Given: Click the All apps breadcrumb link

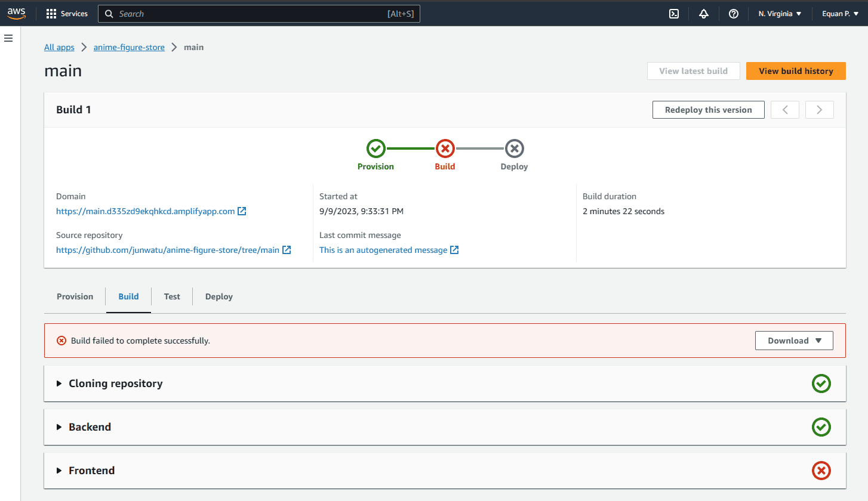Looking at the screenshot, I should pyautogui.click(x=59, y=47).
